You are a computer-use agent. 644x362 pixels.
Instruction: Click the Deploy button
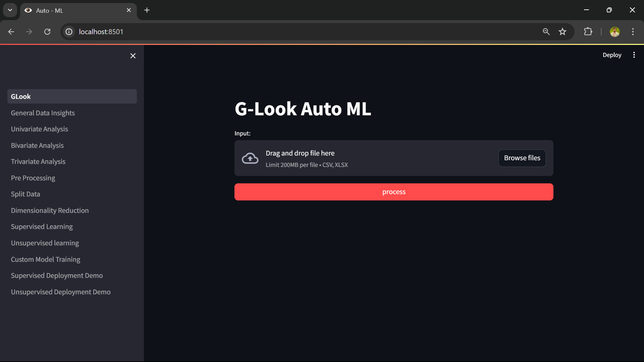tap(612, 55)
